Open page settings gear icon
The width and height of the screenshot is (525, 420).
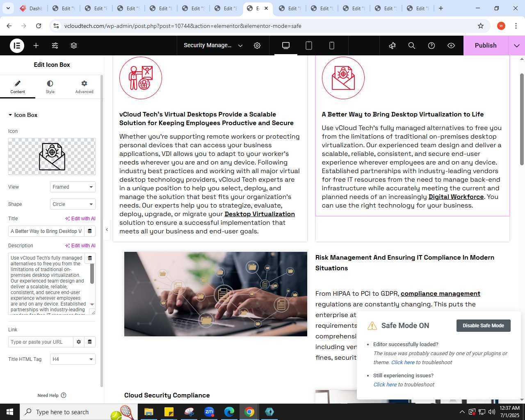[257, 46]
